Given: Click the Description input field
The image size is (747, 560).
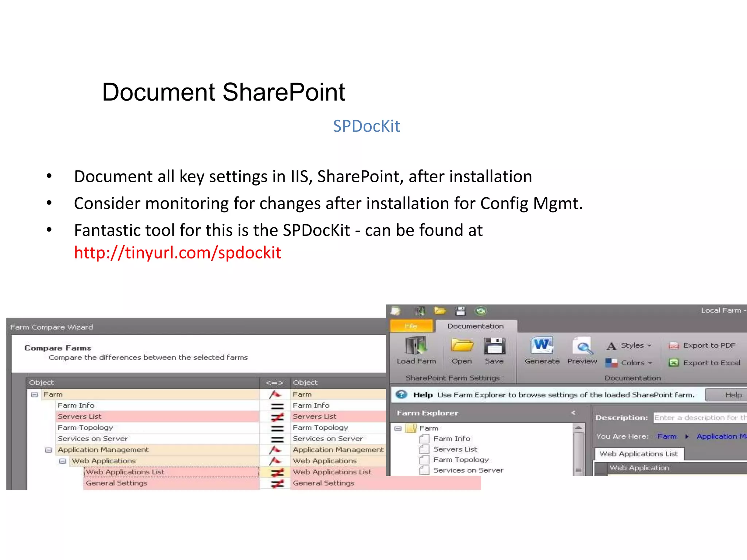Looking at the screenshot, I should (x=700, y=417).
